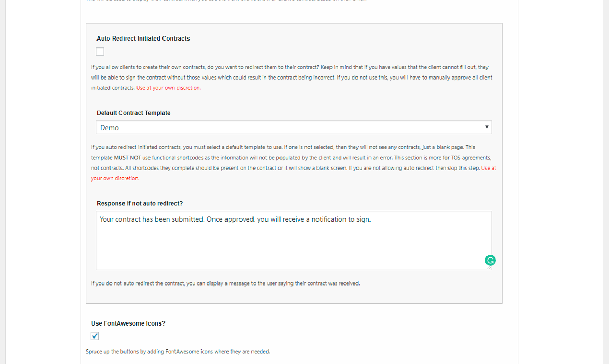609x364 pixels.
Task: Select the submitted contract message text
Action: pyautogui.click(x=234, y=219)
